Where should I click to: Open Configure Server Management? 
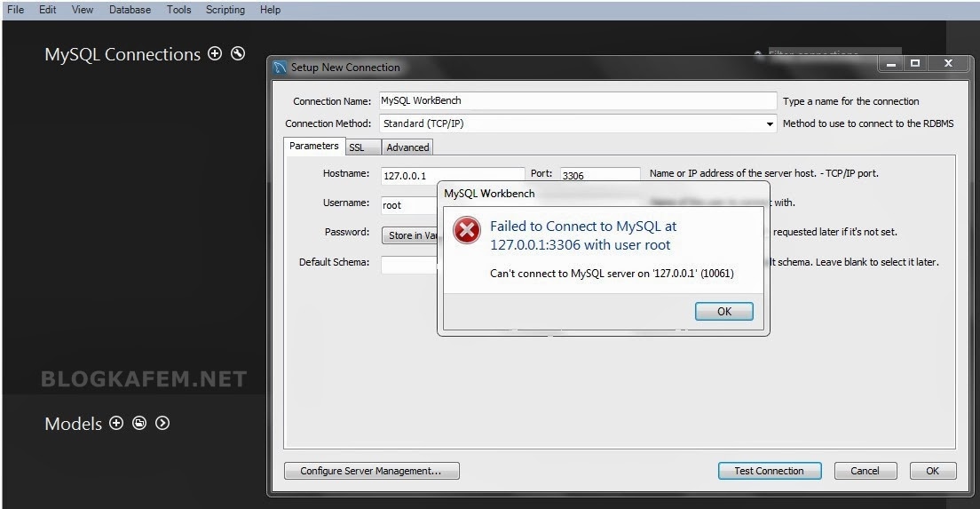372,471
